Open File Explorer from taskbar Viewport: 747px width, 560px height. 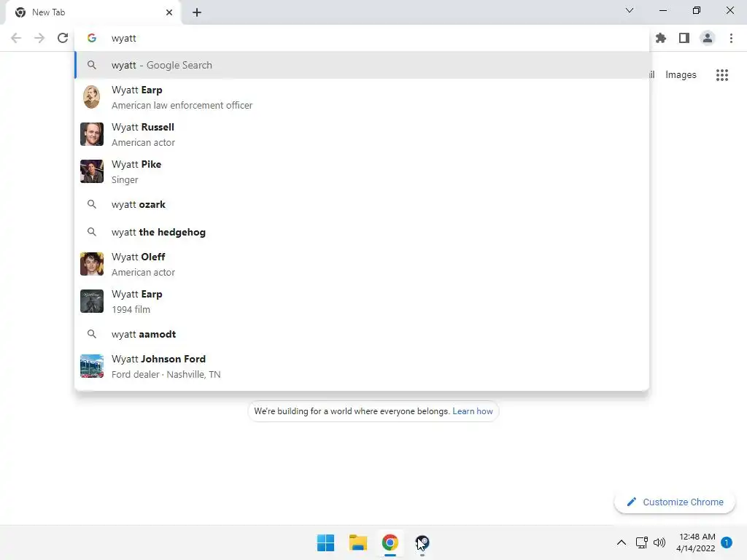pyautogui.click(x=357, y=542)
